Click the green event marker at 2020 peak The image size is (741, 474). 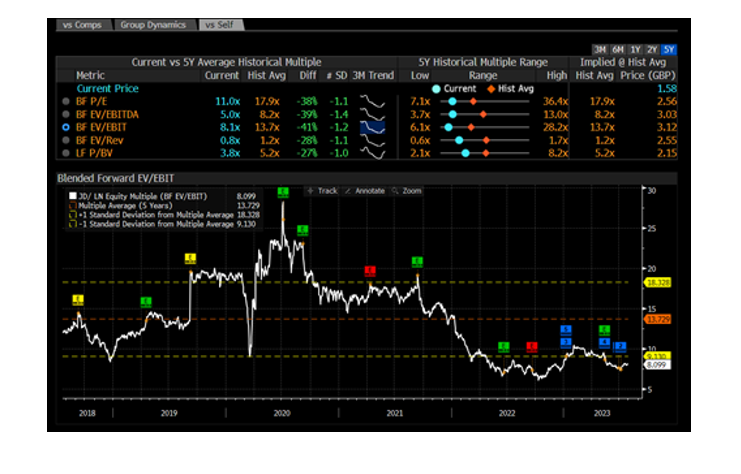283,191
